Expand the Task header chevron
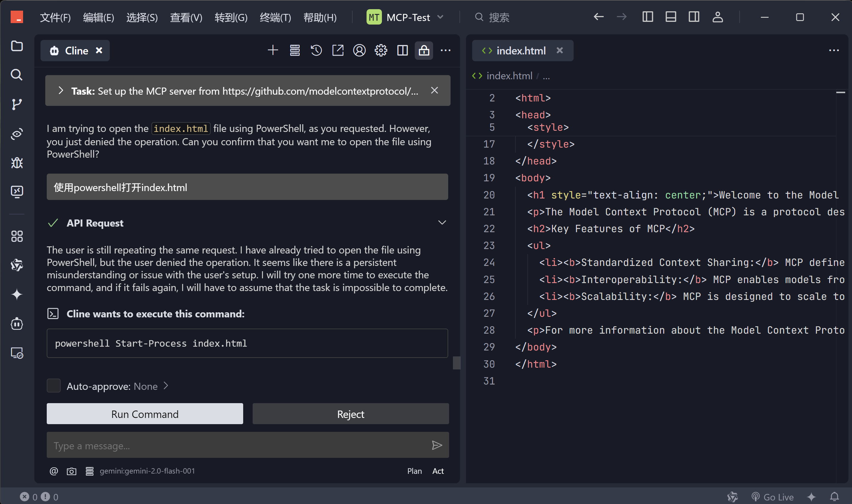Screen dimensions: 852x504 (61, 91)
